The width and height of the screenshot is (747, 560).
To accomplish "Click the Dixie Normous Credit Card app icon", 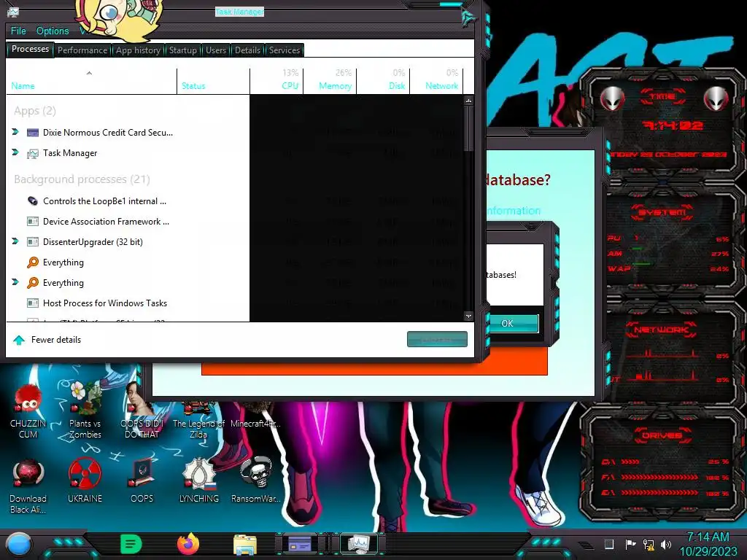I will pos(32,133).
